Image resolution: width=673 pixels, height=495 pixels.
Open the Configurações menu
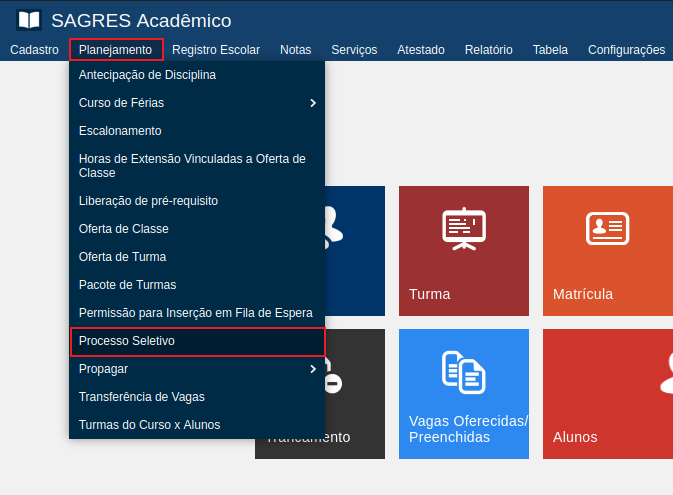coord(626,49)
